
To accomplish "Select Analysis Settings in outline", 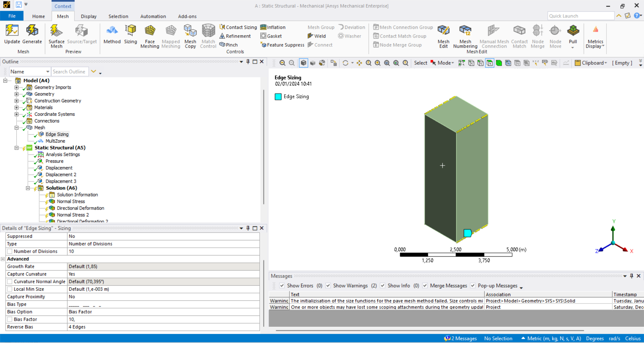I will 63,154.
